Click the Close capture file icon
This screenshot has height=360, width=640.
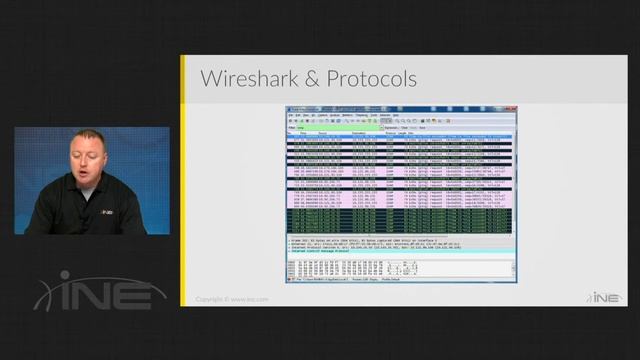click(333, 121)
